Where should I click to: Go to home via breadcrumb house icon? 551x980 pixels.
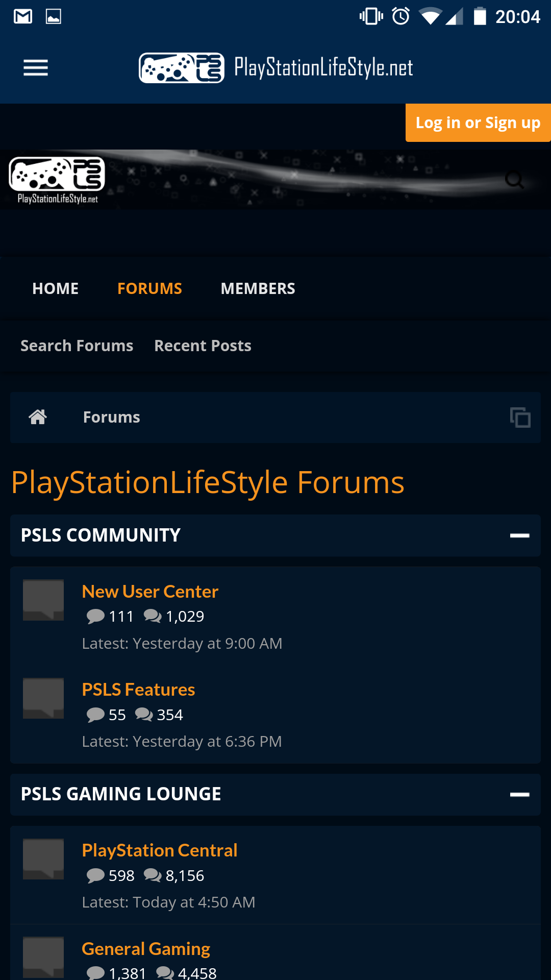tap(38, 417)
